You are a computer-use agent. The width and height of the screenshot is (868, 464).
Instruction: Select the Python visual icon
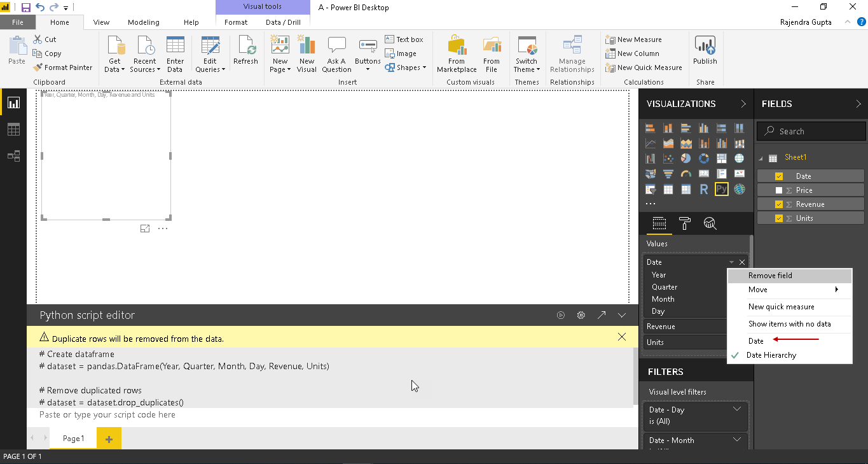721,189
